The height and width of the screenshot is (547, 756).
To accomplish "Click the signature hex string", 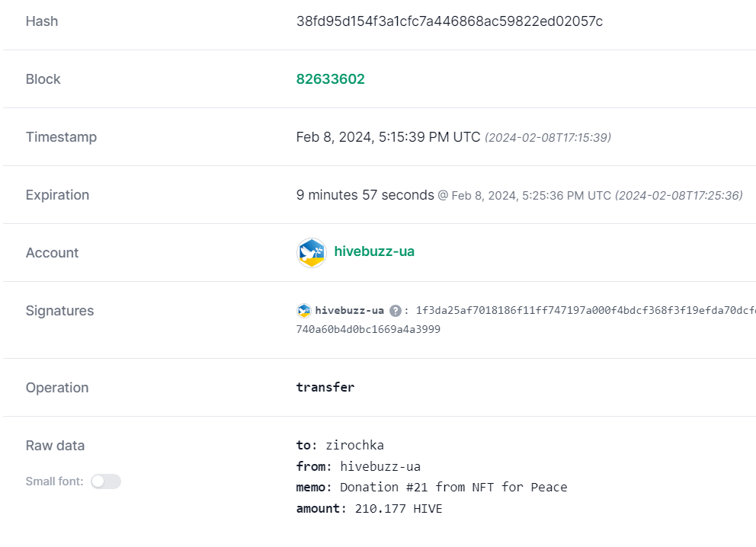I will tap(586, 310).
